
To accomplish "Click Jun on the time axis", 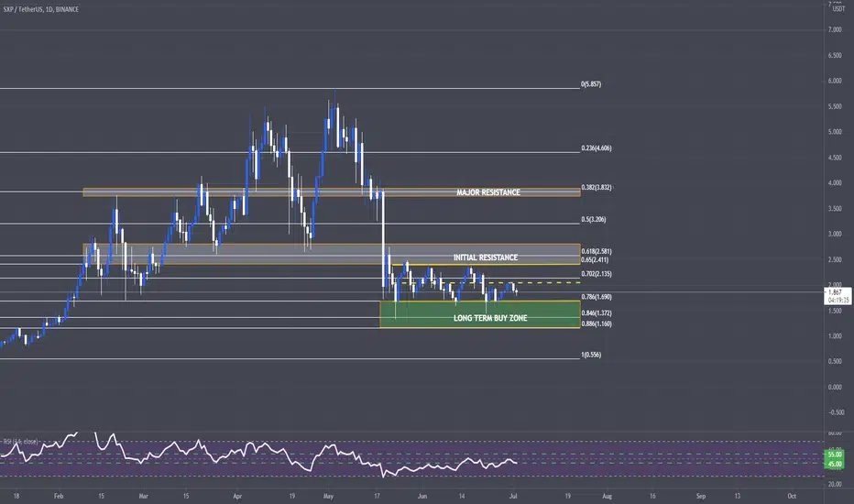I will [422, 497].
